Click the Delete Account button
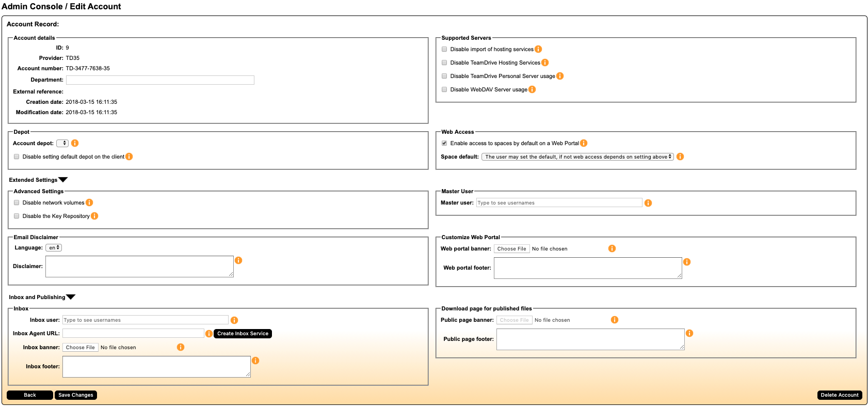The height and width of the screenshot is (406, 868). tap(840, 395)
